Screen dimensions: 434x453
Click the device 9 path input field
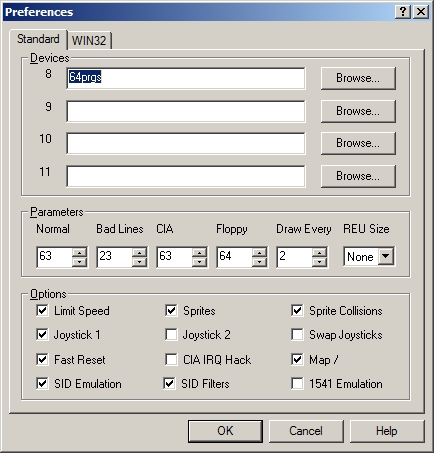(x=186, y=111)
